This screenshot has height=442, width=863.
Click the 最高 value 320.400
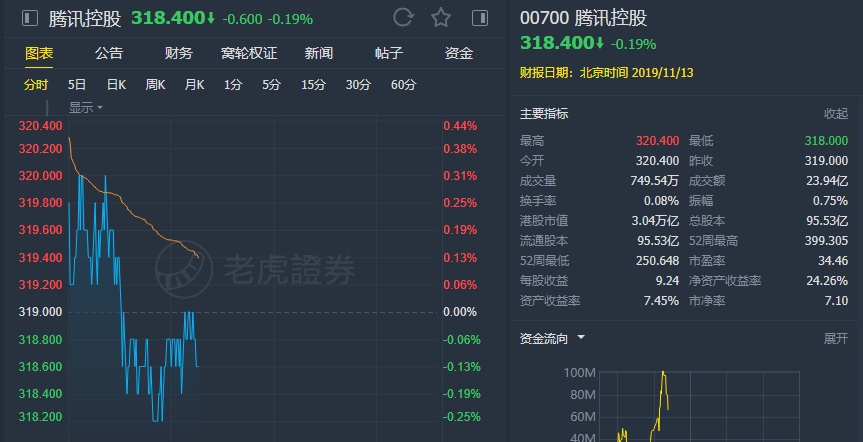657,141
